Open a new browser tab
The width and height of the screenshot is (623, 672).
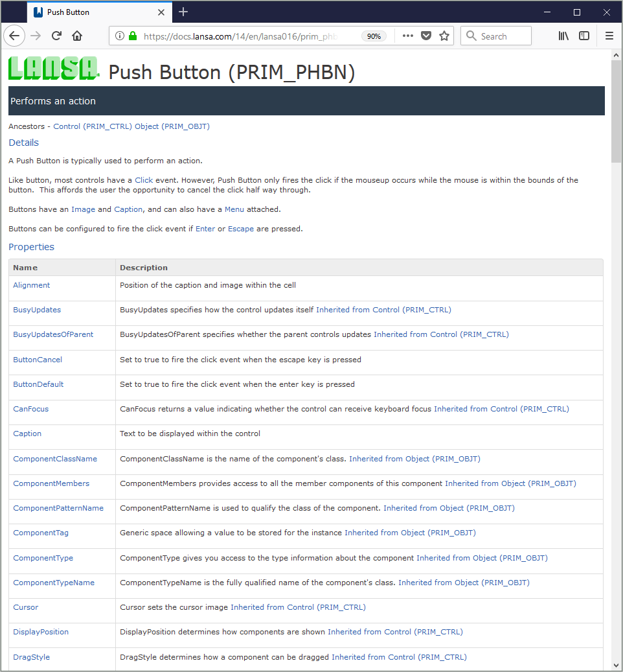pos(183,12)
